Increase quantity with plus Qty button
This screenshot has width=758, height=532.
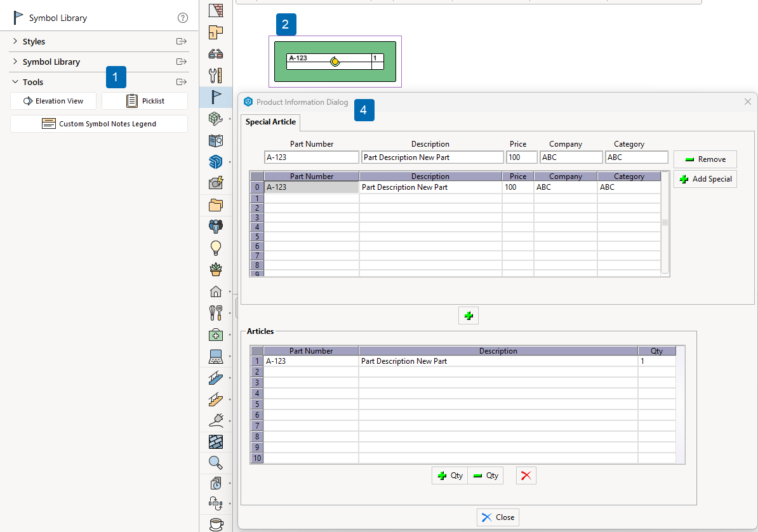449,475
